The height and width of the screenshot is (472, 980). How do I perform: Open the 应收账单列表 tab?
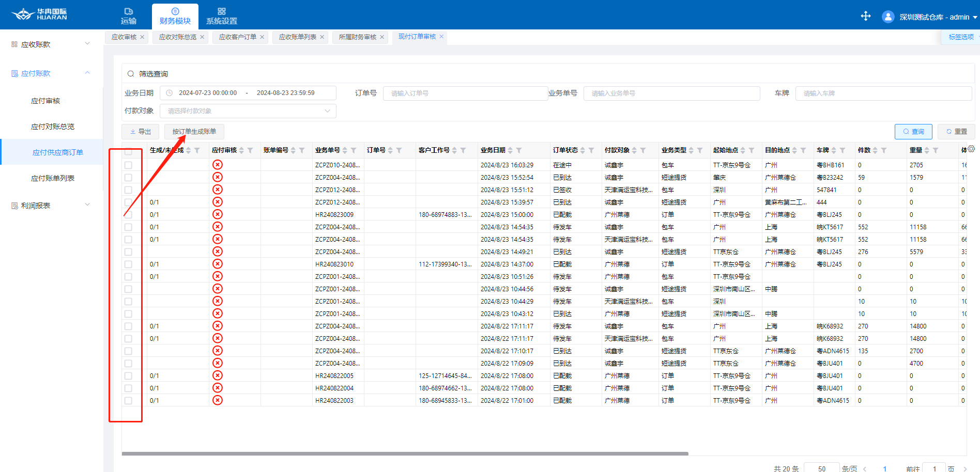tap(297, 37)
